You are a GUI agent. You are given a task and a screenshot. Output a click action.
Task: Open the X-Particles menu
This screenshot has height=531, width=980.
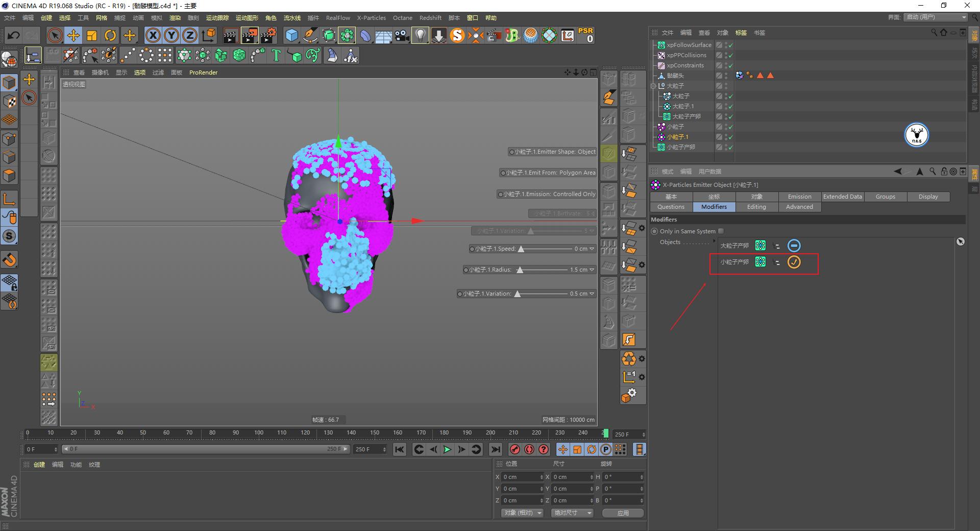coord(371,17)
